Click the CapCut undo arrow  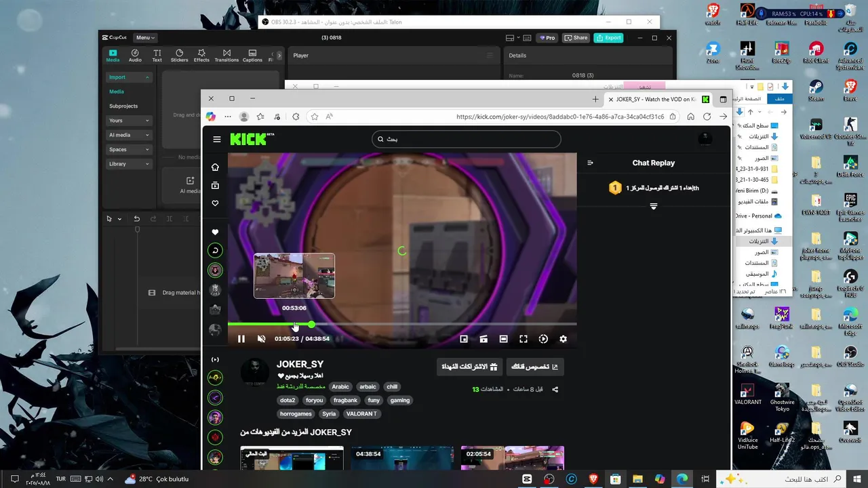(x=137, y=219)
